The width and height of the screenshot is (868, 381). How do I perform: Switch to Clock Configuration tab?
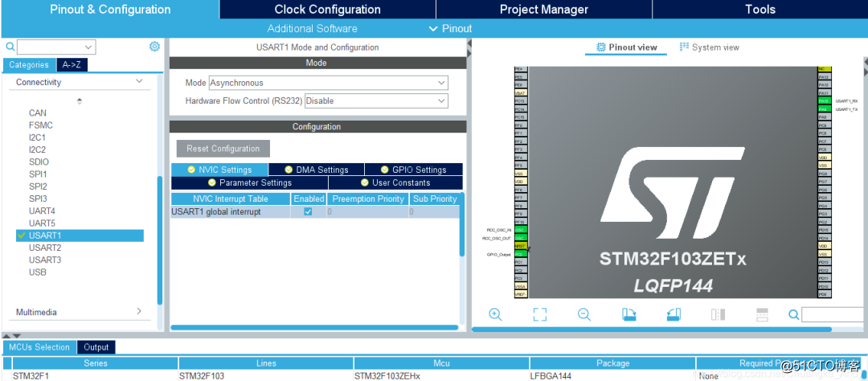(327, 10)
